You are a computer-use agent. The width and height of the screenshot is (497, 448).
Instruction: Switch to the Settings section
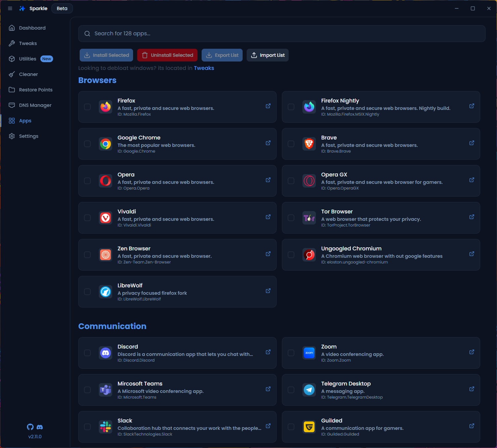(29, 136)
